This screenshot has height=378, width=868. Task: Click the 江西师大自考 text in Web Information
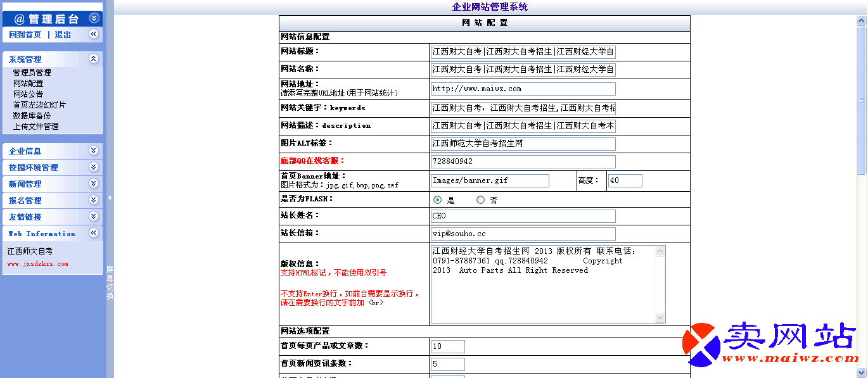[30, 251]
